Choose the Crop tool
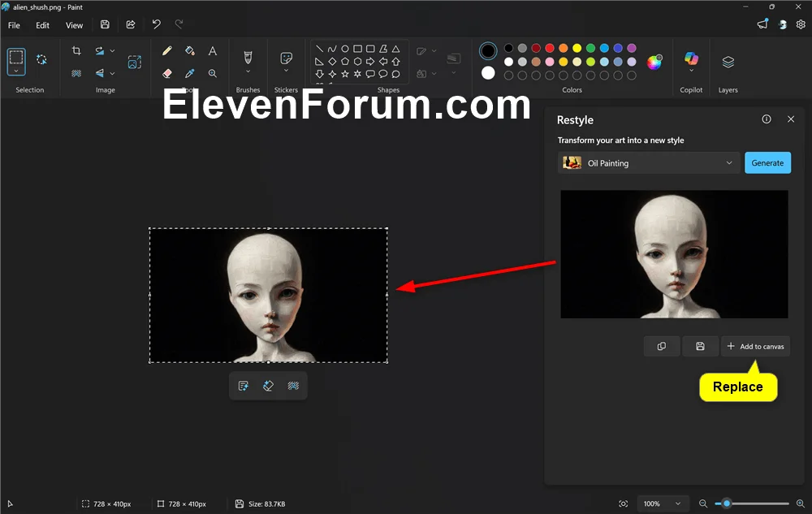 pyautogui.click(x=76, y=50)
